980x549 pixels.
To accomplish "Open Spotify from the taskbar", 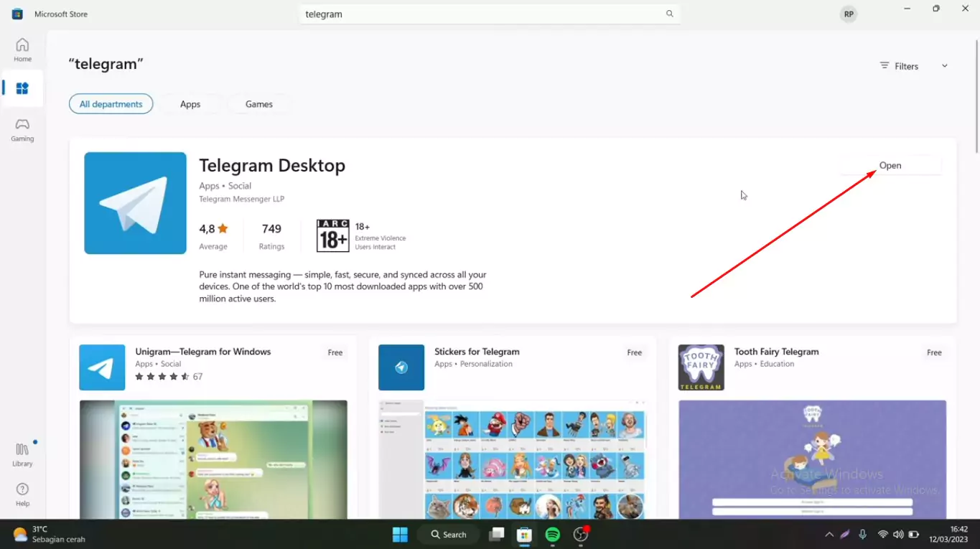I will (552, 535).
